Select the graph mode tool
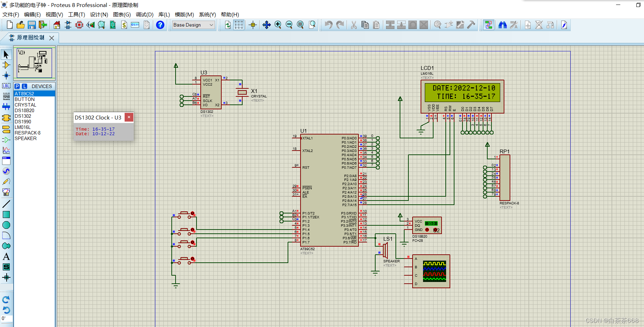The image size is (644, 327). tap(6, 150)
